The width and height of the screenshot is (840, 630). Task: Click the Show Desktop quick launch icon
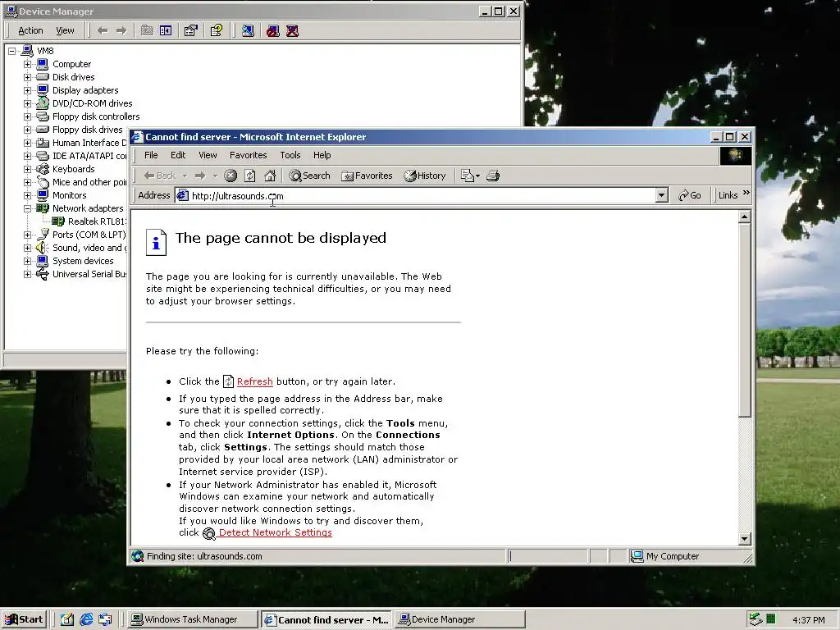pyautogui.click(x=67, y=619)
